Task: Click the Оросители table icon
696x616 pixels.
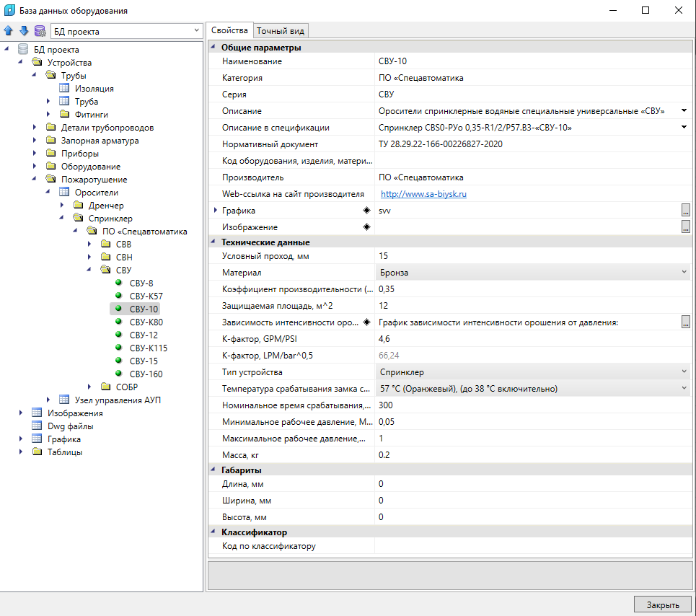Action: (64, 192)
